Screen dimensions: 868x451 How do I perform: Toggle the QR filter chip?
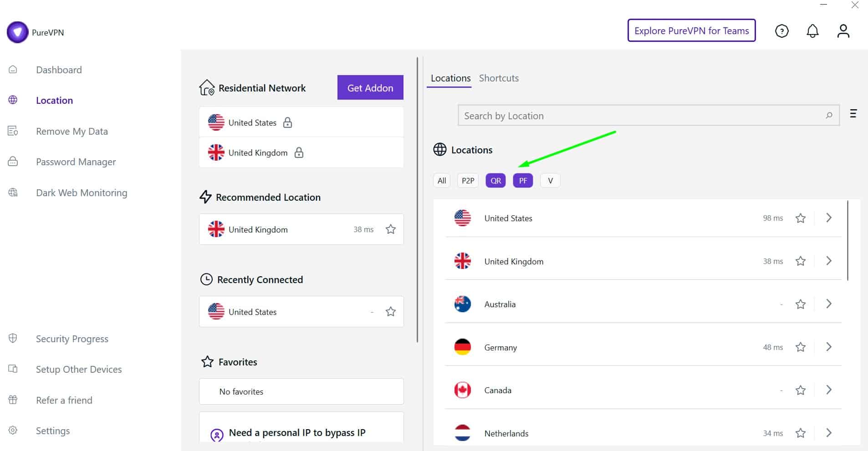tap(495, 181)
